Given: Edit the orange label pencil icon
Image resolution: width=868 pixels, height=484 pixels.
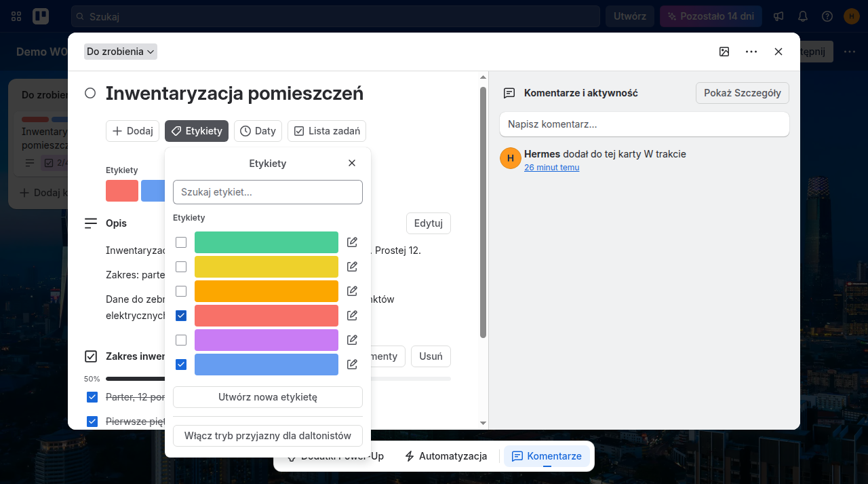Looking at the screenshot, I should 352,291.
